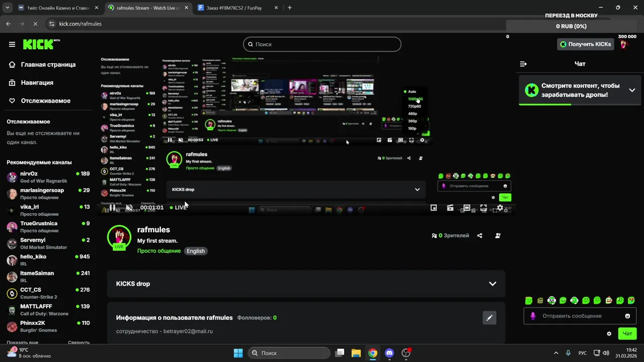The height and width of the screenshot is (362, 644).
Task: Open the chat settings gear
Action: 609,333
